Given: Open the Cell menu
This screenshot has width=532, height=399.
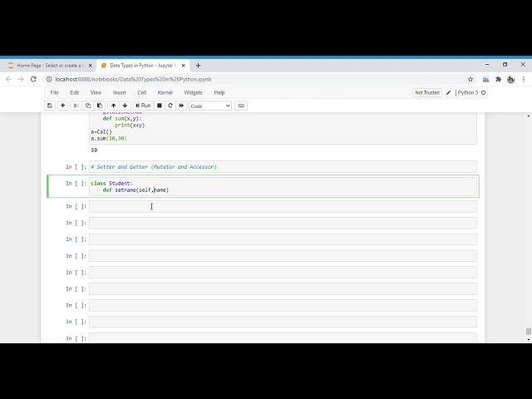Looking at the screenshot, I should (x=142, y=92).
